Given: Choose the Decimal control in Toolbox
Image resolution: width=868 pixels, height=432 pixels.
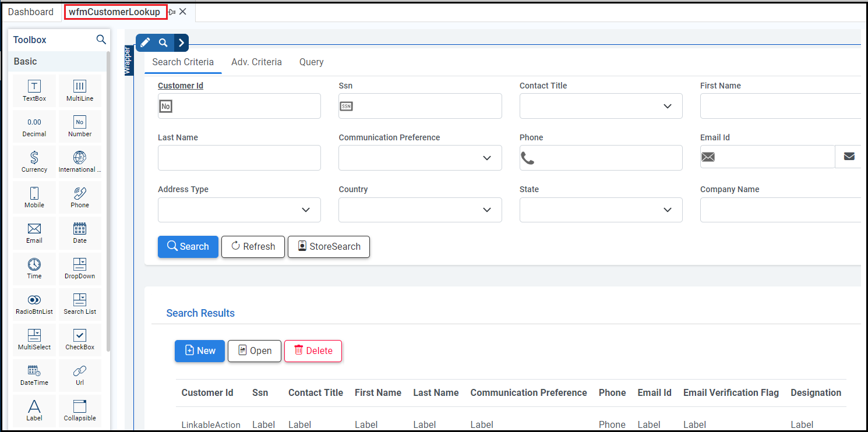Looking at the screenshot, I should pyautogui.click(x=34, y=126).
